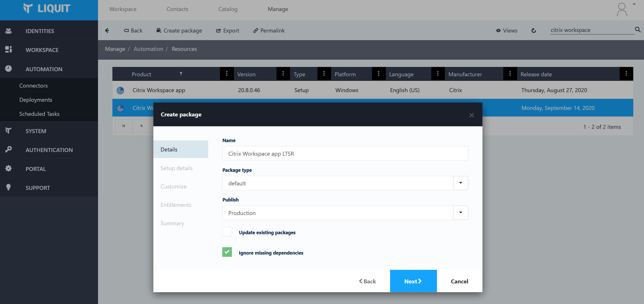The width and height of the screenshot is (644, 304).
Task: Uncheck Ignore missing dependencies
Action: [227, 252]
